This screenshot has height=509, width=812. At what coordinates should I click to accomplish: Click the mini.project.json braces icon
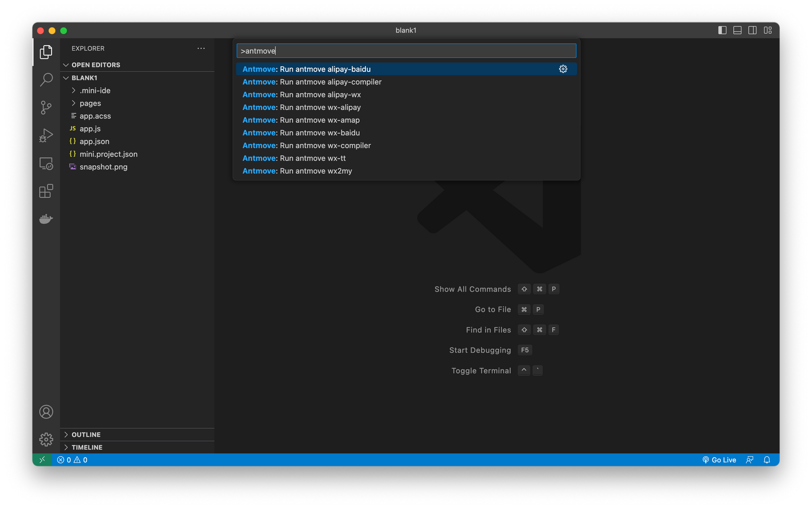[x=73, y=154]
